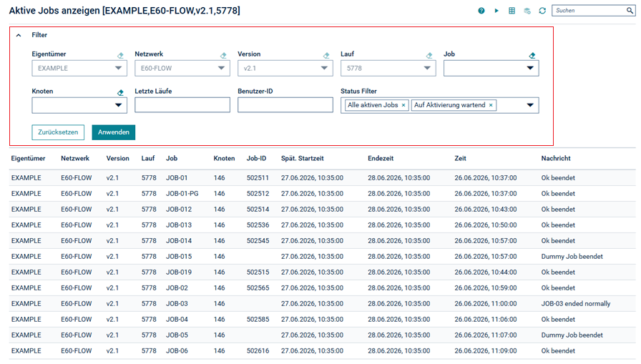
Task: Sort by the Eigentümer column header
Action: pyautogui.click(x=28, y=159)
